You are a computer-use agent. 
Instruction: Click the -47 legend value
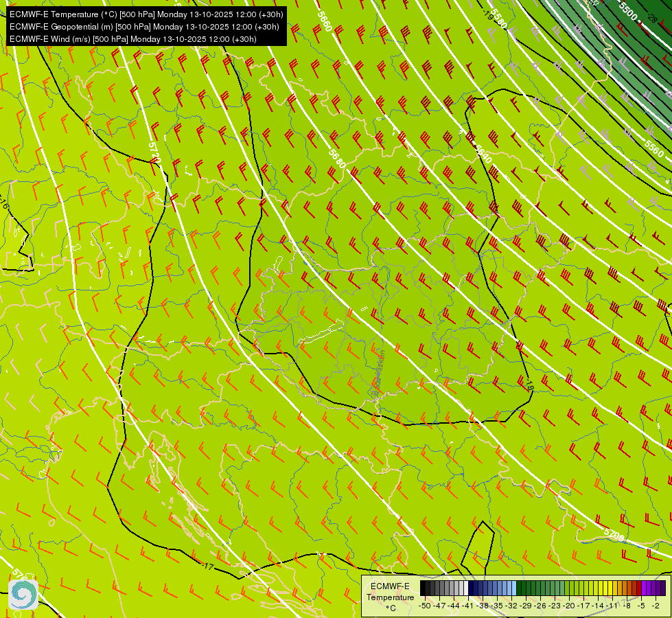439,606
